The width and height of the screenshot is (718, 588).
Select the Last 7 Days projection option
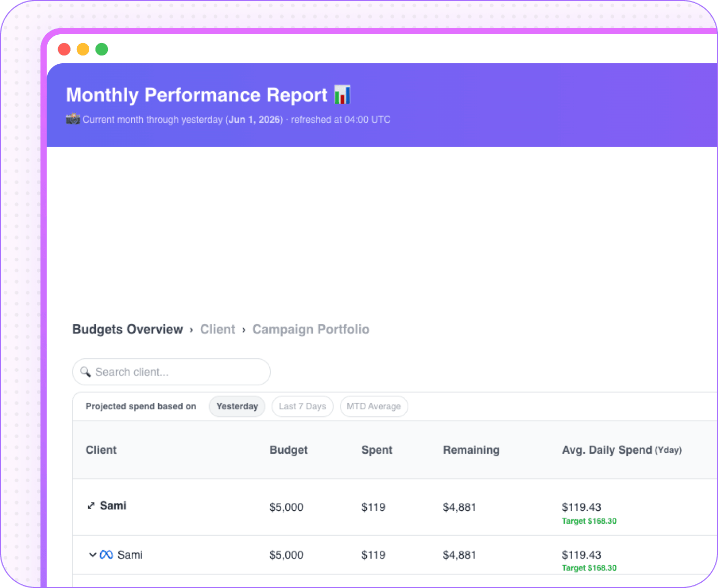(302, 407)
